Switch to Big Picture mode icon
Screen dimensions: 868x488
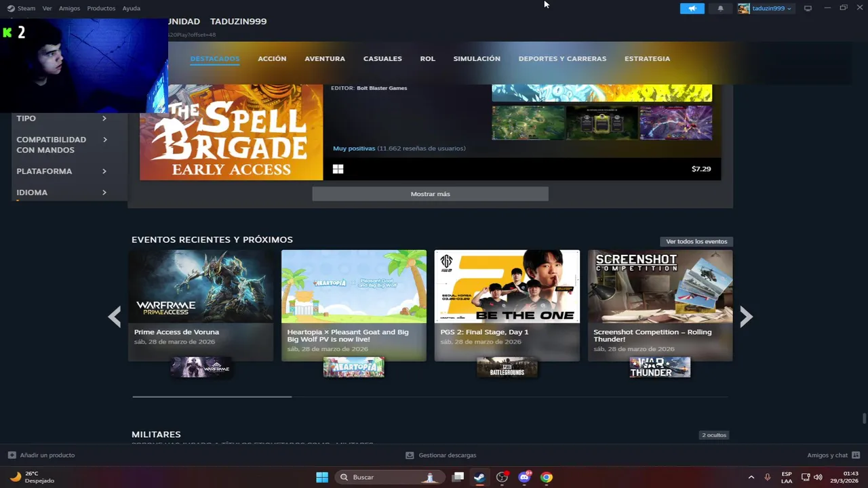point(808,8)
